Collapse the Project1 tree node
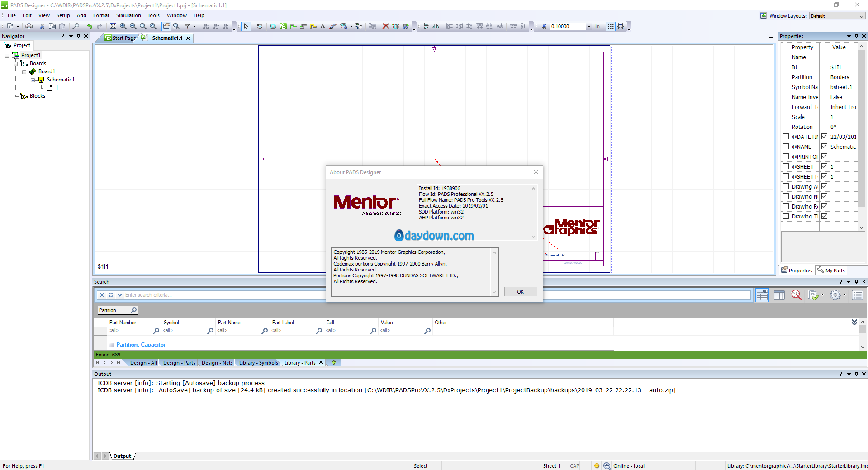The height and width of the screenshot is (470, 868). [7, 56]
